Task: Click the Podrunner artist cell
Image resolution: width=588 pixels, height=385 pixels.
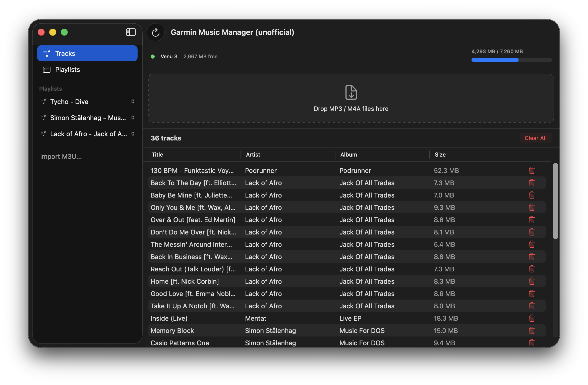Action: pos(261,170)
